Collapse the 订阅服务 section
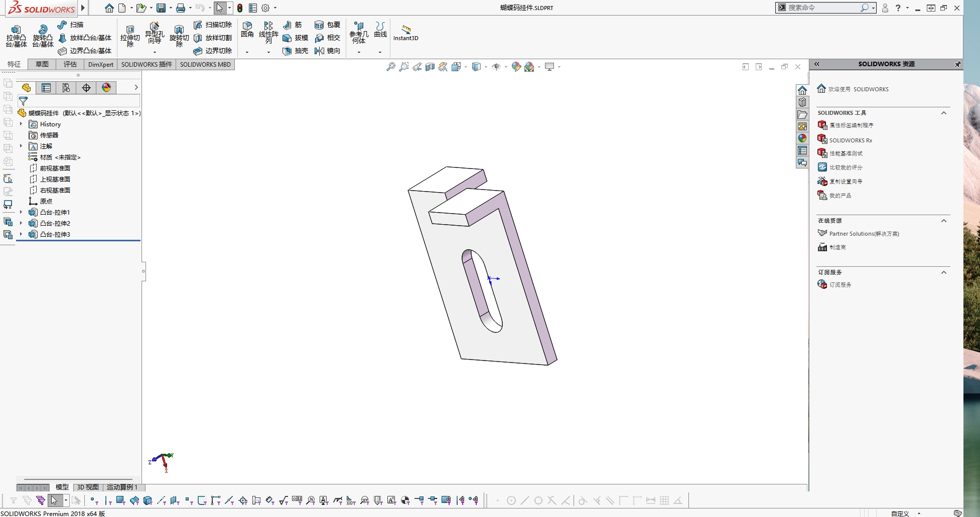Screen dimensions: 980x517 pyautogui.click(x=944, y=272)
